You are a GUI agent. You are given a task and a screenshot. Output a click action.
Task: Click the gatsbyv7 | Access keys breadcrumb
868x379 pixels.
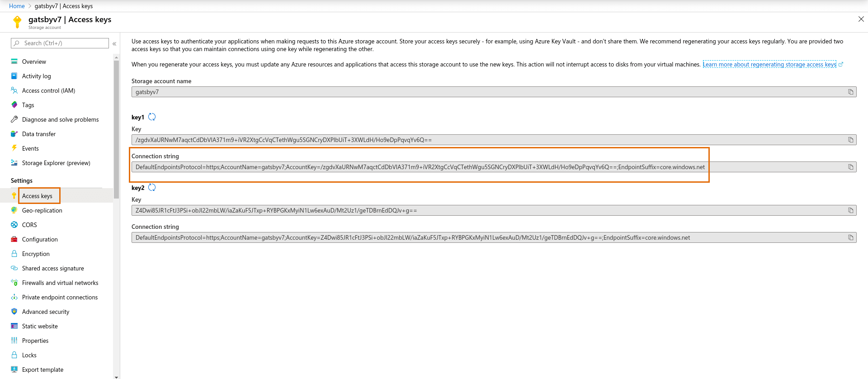[x=64, y=6]
